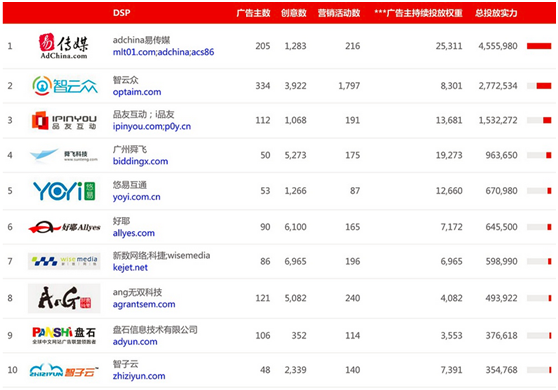Image resolution: width=558 pixels, height=390 pixels.
Task: Follow the optaim.com link
Action: coord(137,92)
